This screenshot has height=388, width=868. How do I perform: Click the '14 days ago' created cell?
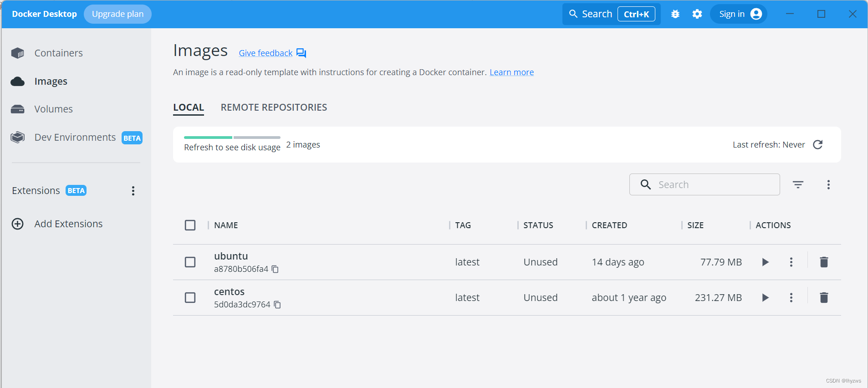618,262
